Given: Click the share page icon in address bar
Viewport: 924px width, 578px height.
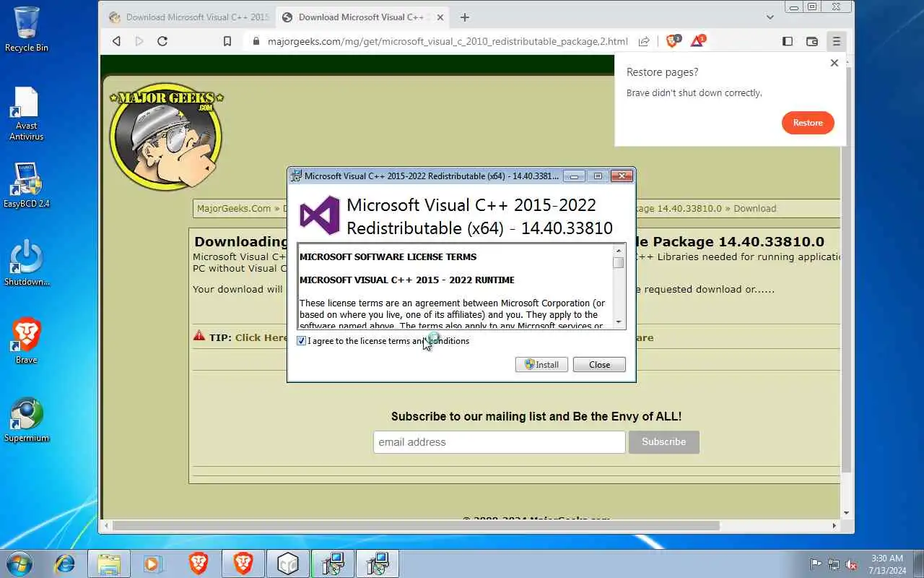Looking at the screenshot, I should point(644,41).
